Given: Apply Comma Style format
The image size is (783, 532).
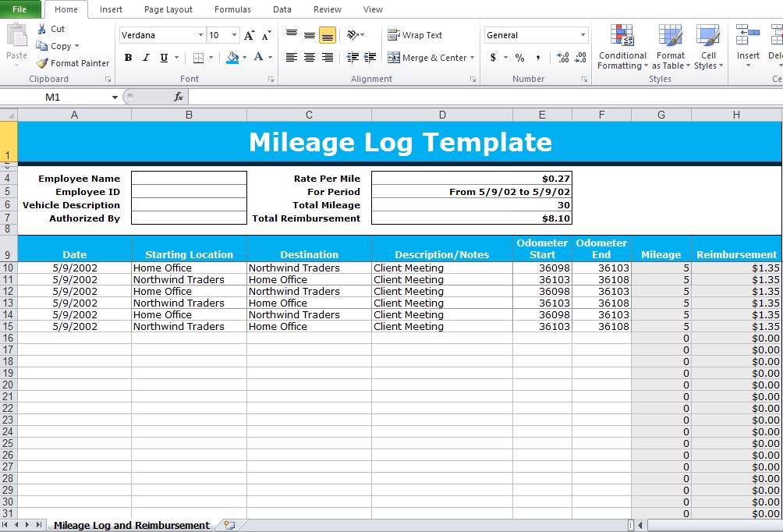Looking at the screenshot, I should click(538, 58).
